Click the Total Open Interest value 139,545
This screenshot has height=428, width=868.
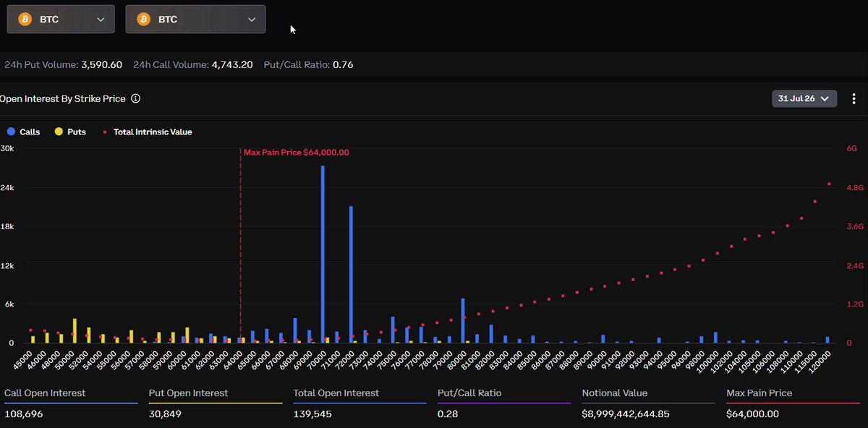pyautogui.click(x=311, y=414)
